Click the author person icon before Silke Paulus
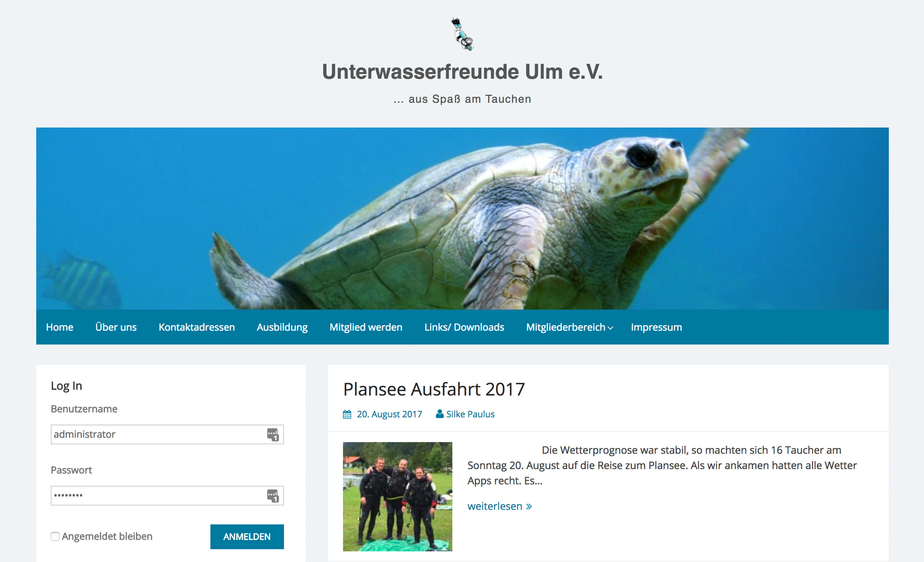This screenshot has height=562, width=924. point(440,414)
